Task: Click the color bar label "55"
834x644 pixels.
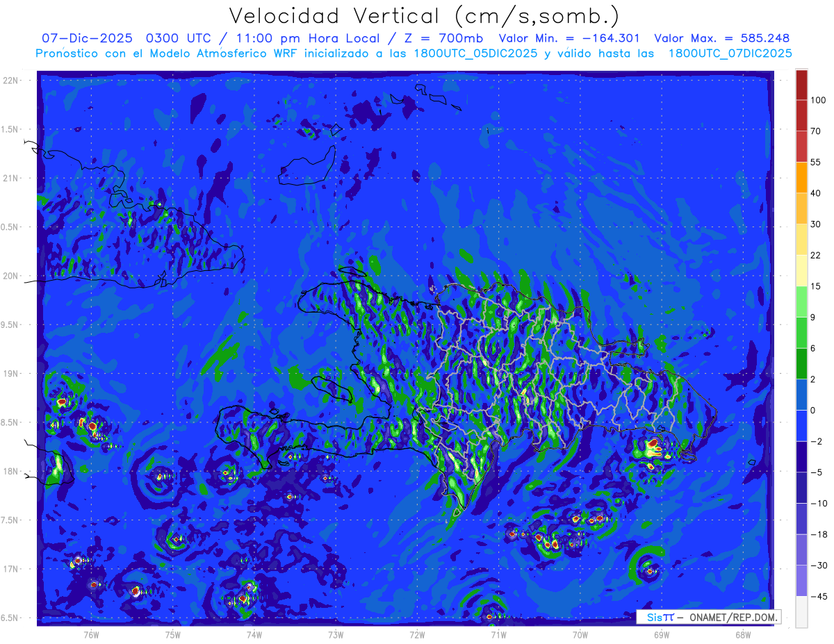Action: [817, 162]
